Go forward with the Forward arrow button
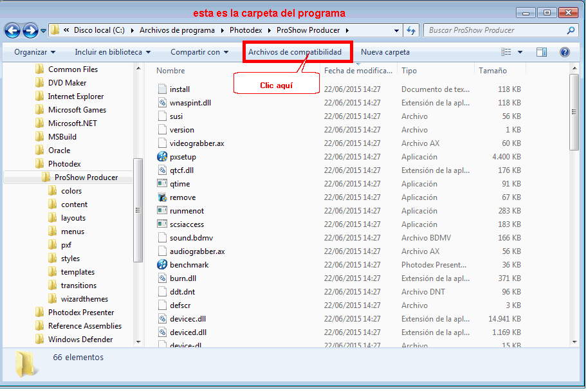This screenshot has width=588, height=391. 30,30
